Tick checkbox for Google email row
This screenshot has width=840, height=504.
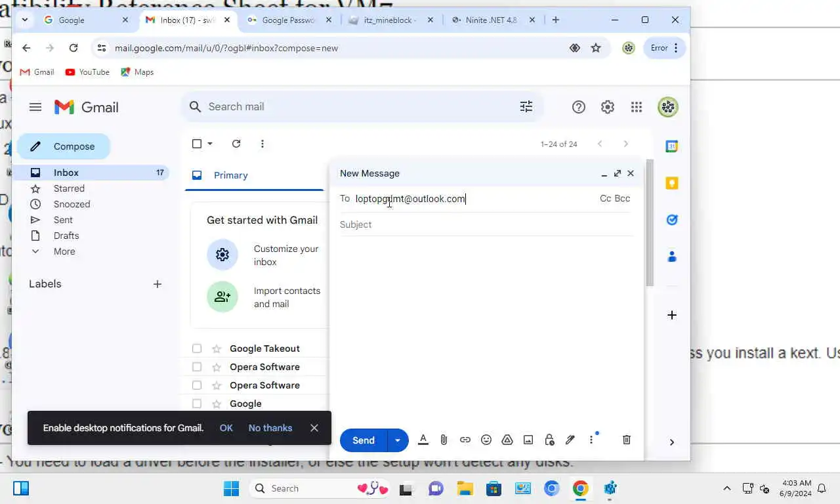coord(197,404)
